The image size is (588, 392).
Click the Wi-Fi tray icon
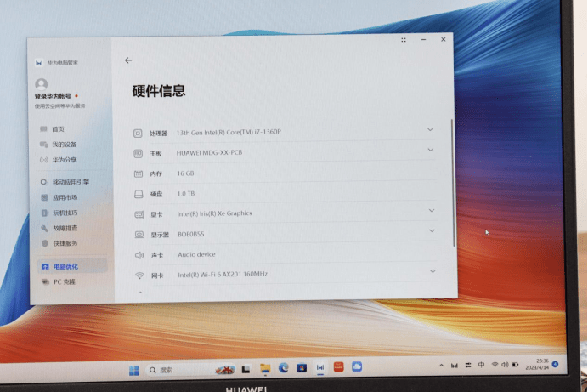(x=495, y=365)
